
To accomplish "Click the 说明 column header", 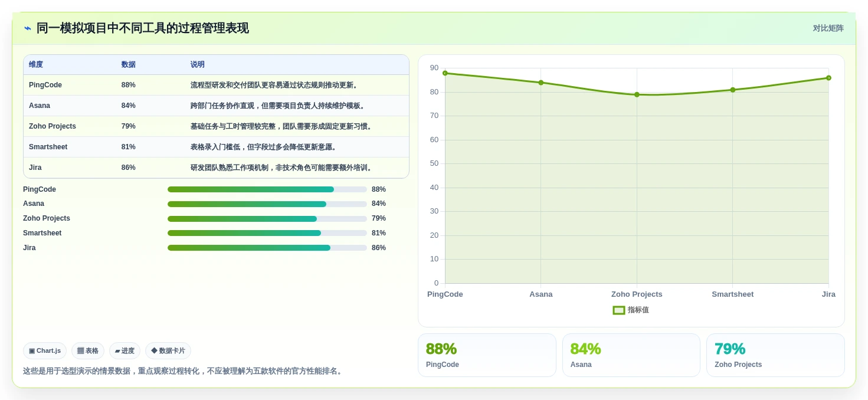I will coord(198,65).
